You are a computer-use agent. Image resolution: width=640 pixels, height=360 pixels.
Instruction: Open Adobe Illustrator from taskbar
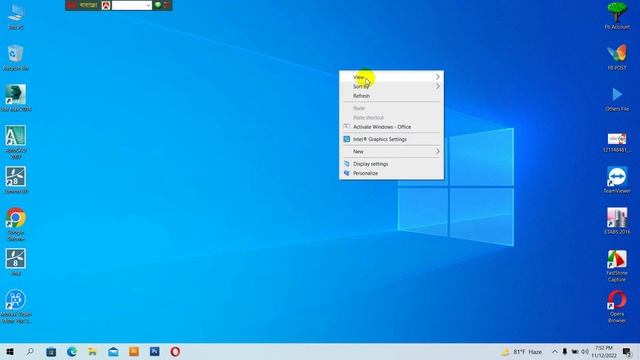pyautogui.click(x=134, y=351)
